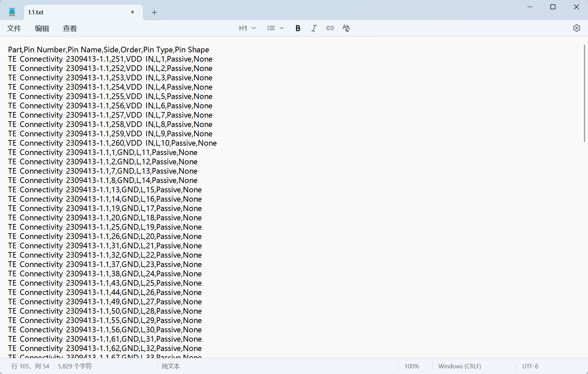Click the line reading 31,GND,L,21,Passive,None

pos(105,246)
